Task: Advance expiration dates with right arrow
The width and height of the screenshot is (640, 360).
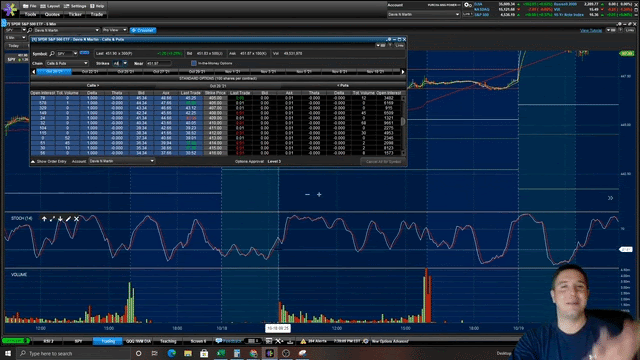Action: click(x=403, y=72)
